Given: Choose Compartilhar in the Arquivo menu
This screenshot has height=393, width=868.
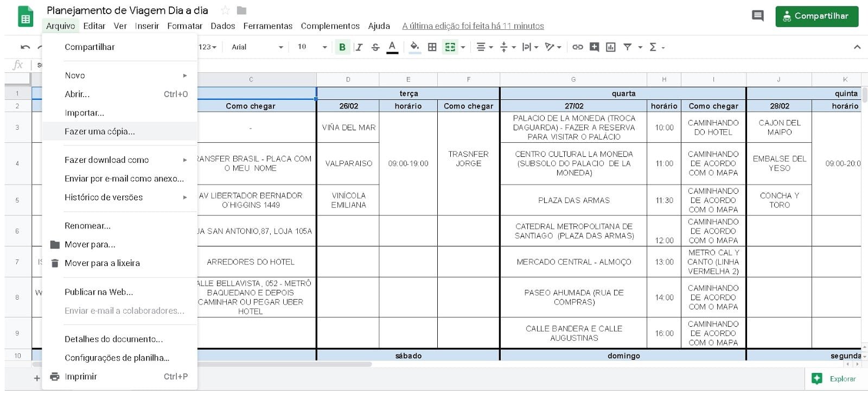Looking at the screenshot, I should [120, 47].
